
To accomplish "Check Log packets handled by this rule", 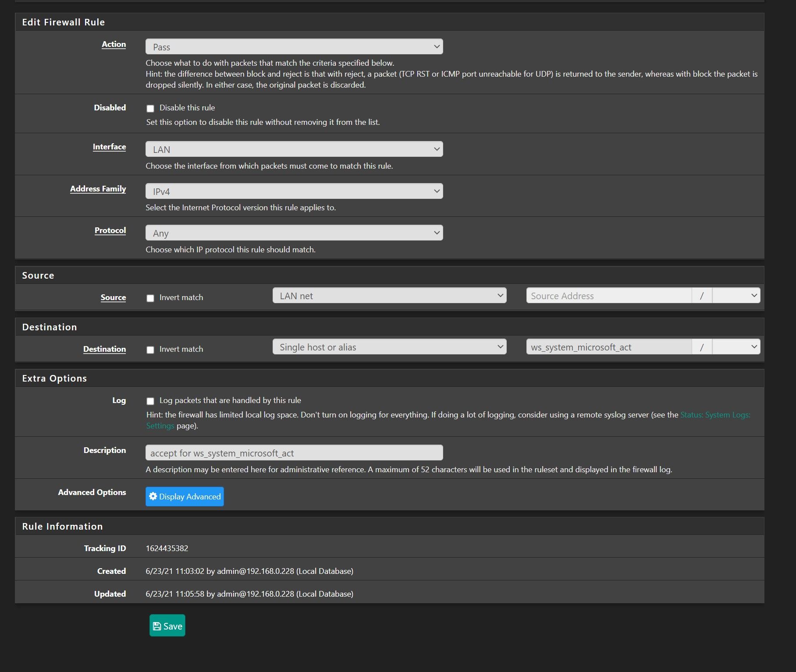I will tap(150, 401).
